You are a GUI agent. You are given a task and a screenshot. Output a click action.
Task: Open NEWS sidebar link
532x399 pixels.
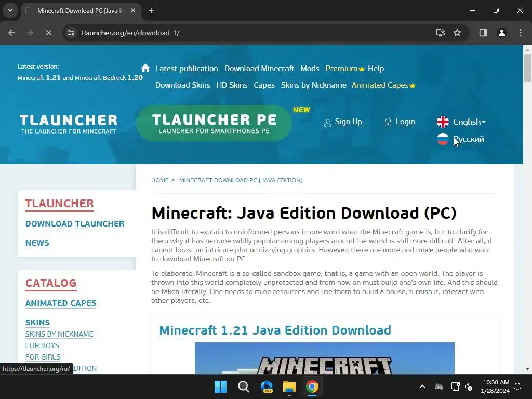37,243
